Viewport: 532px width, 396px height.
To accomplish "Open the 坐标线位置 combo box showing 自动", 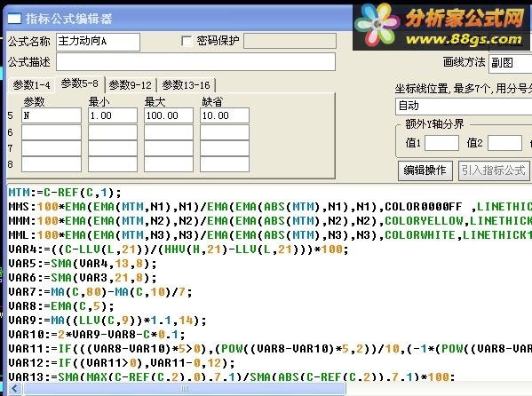I will pos(464,106).
